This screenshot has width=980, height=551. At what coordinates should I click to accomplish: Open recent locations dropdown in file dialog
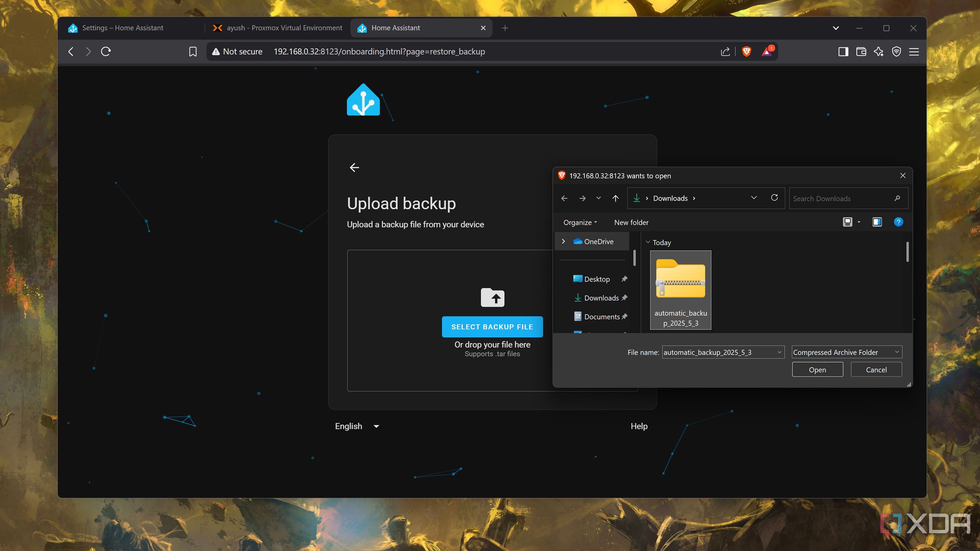click(598, 198)
